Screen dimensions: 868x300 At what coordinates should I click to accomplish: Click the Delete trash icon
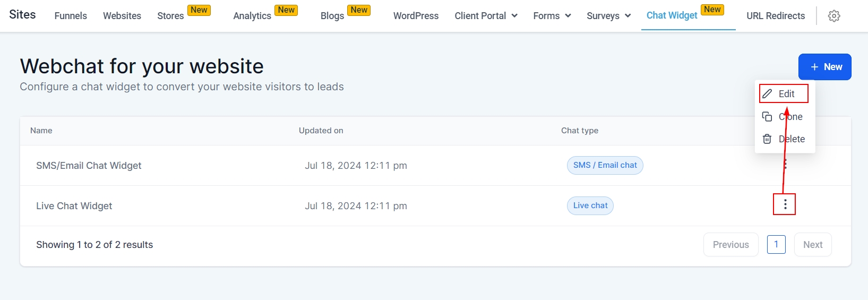click(x=767, y=139)
